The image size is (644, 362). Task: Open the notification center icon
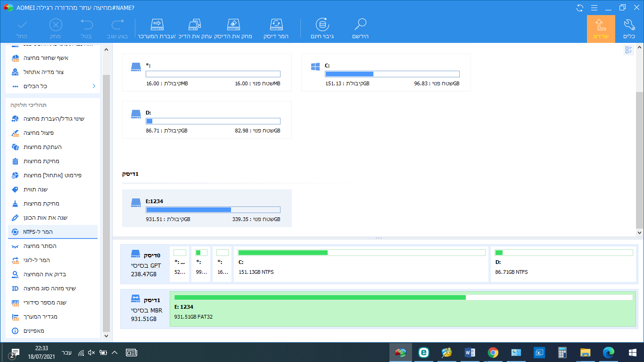point(14,353)
